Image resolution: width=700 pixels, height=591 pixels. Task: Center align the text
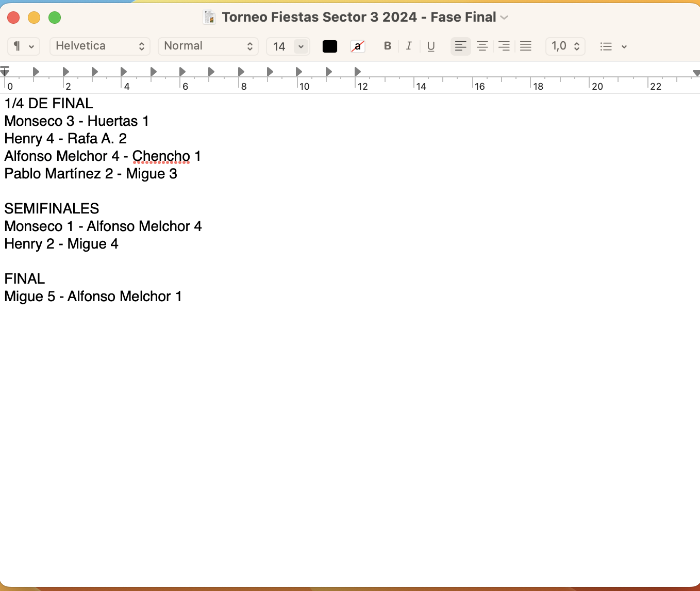tap(482, 46)
